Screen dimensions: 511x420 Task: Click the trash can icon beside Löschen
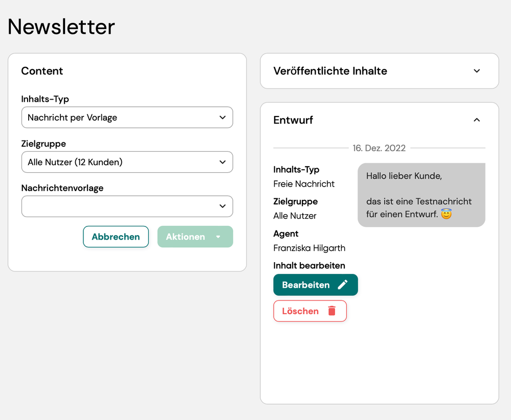[332, 311]
